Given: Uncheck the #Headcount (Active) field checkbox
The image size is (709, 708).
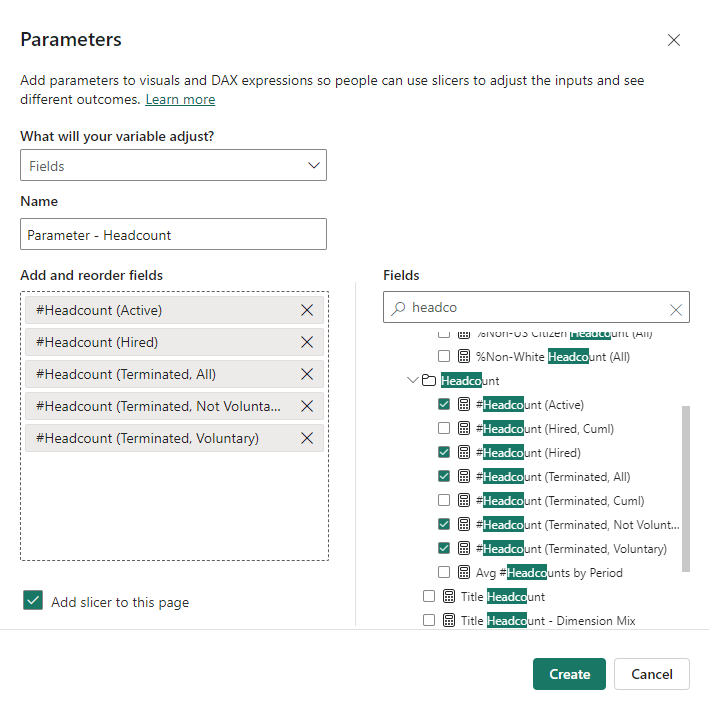Looking at the screenshot, I should pyautogui.click(x=444, y=405).
